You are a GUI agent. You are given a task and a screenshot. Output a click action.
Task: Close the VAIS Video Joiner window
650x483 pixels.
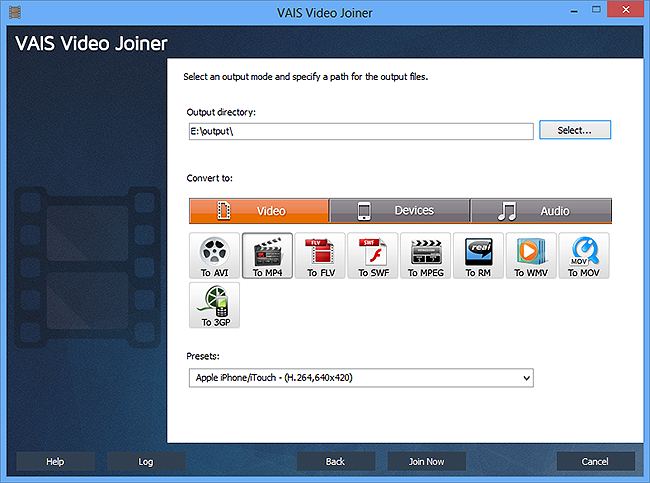626,9
